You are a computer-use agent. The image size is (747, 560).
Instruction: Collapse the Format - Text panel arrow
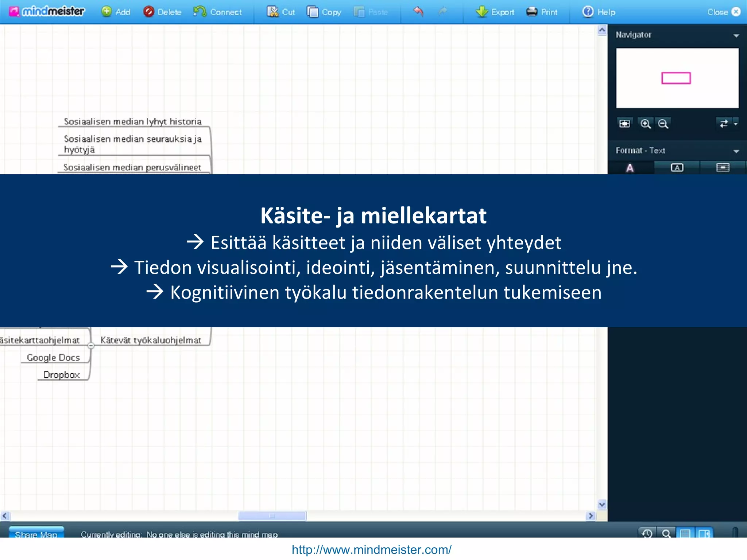click(x=736, y=151)
